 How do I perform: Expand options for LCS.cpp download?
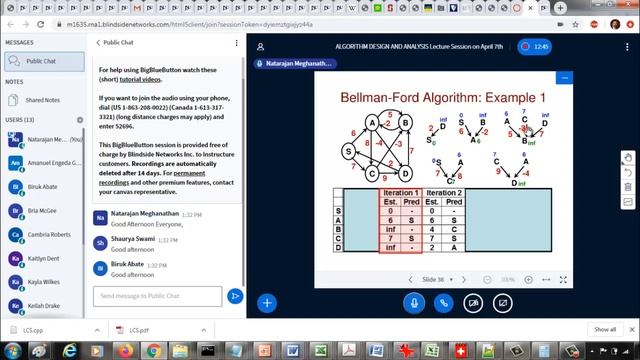click(x=97, y=330)
